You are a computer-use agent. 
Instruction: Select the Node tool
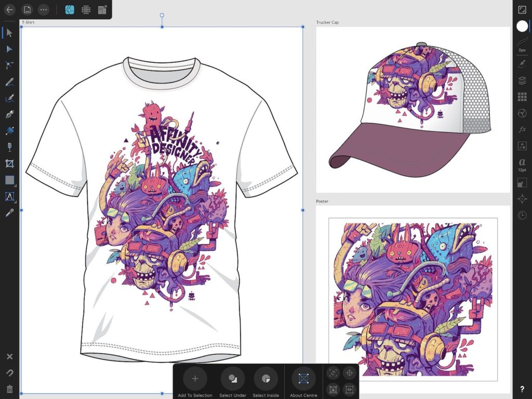tap(8, 49)
